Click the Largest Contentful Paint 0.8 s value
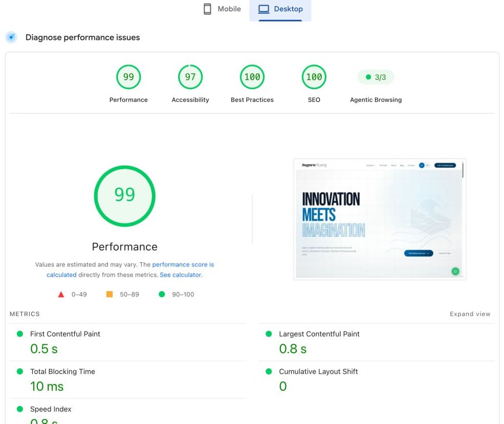504x424 pixels. [x=293, y=349]
